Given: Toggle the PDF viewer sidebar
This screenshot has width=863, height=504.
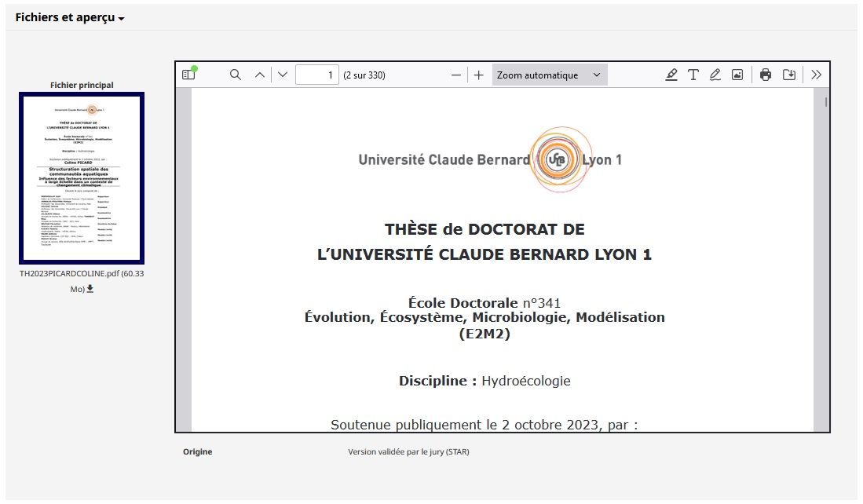Looking at the screenshot, I should [188, 75].
